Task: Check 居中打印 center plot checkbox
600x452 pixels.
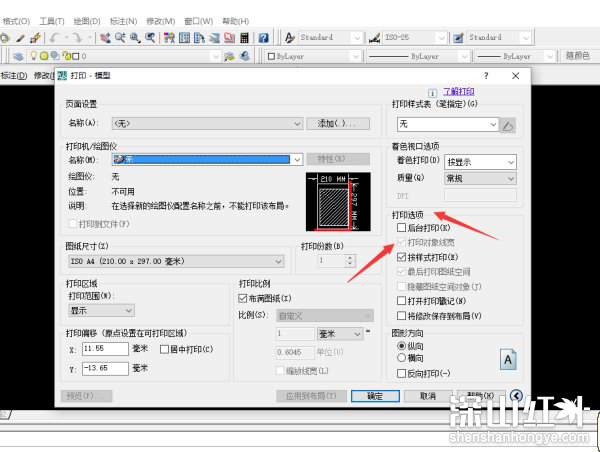Action: (x=165, y=349)
